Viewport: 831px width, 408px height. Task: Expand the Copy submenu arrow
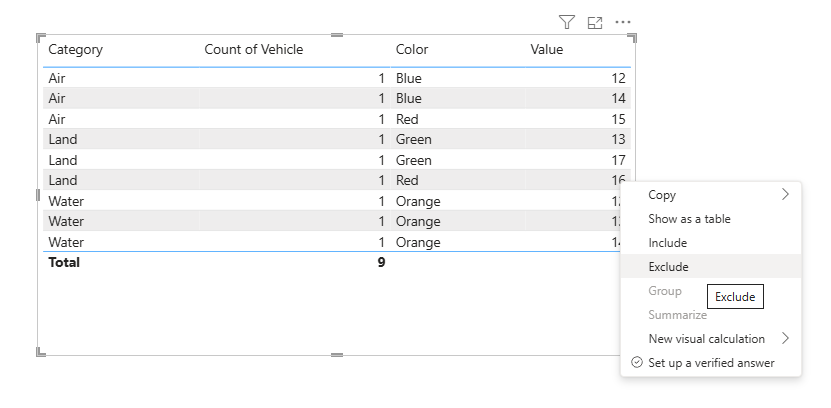point(785,195)
